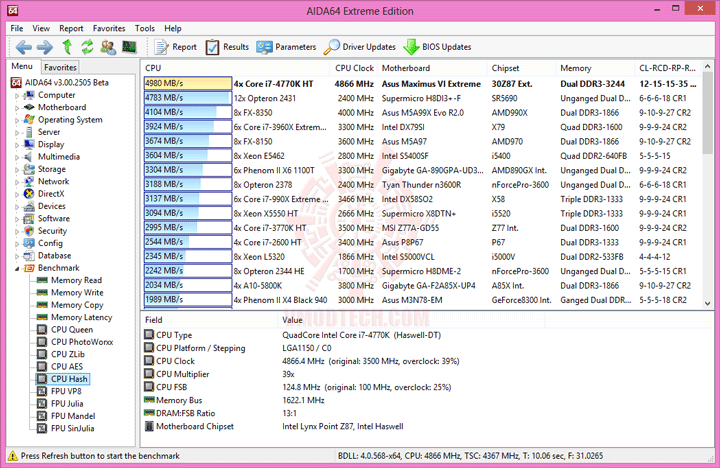Expand the Multimedia tree node
Screen dimensions: 720x468
[17, 158]
